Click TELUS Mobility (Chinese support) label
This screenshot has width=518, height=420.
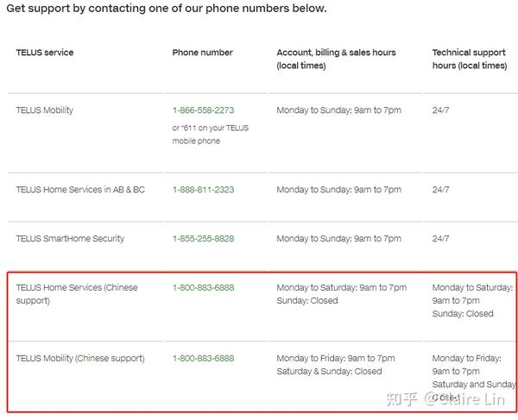coord(80,358)
